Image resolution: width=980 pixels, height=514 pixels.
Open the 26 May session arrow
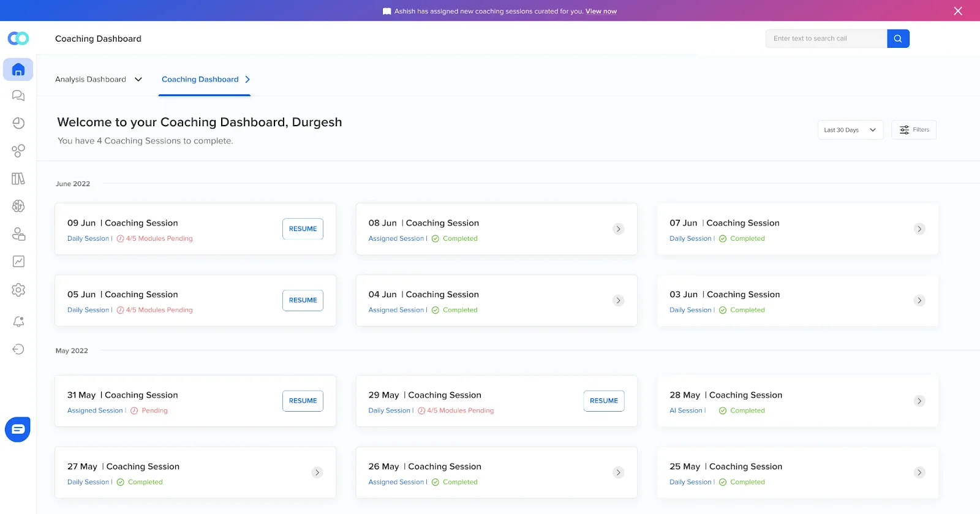(x=619, y=472)
